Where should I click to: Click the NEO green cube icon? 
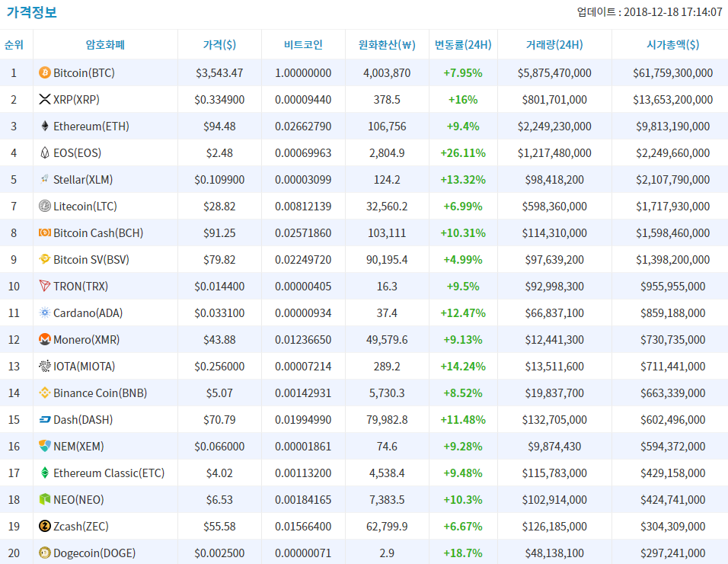(x=45, y=499)
